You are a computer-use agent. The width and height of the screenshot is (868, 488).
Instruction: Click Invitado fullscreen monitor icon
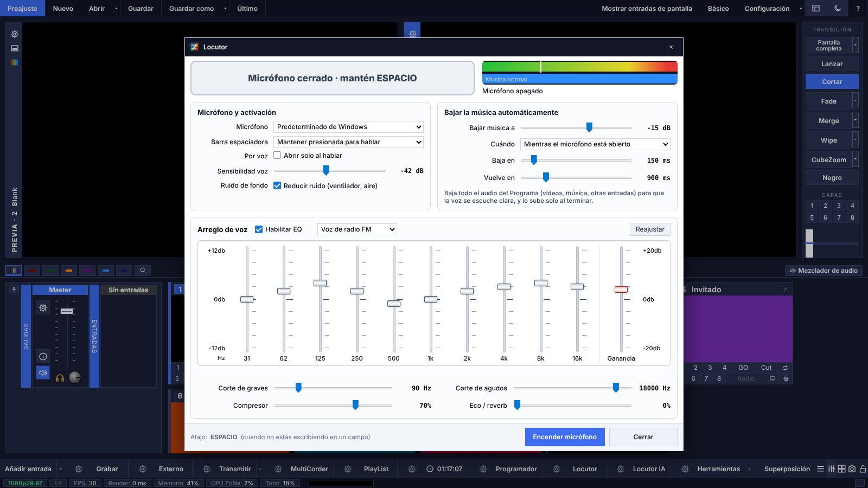click(773, 378)
